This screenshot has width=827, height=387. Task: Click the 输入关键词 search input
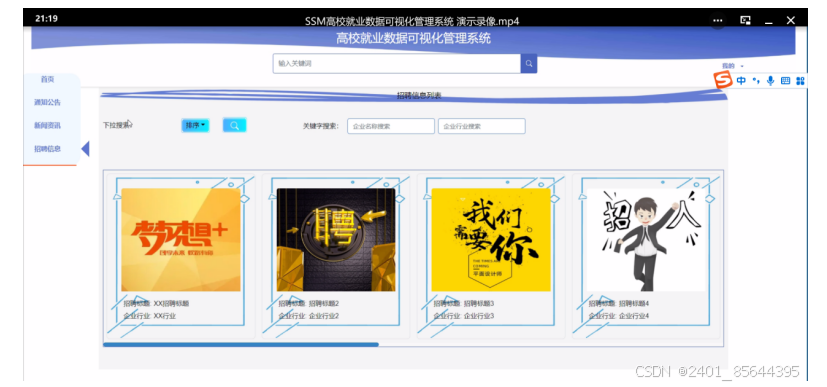click(x=397, y=63)
